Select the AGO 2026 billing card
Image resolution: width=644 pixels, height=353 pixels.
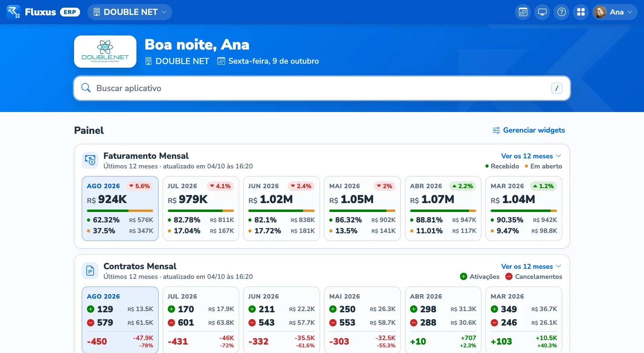tap(120, 208)
